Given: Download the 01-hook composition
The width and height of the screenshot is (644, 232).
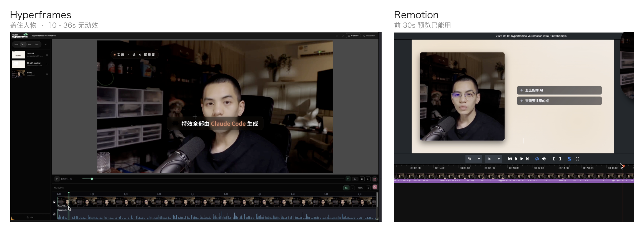Looking at the screenshot, I should pos(47,55).
